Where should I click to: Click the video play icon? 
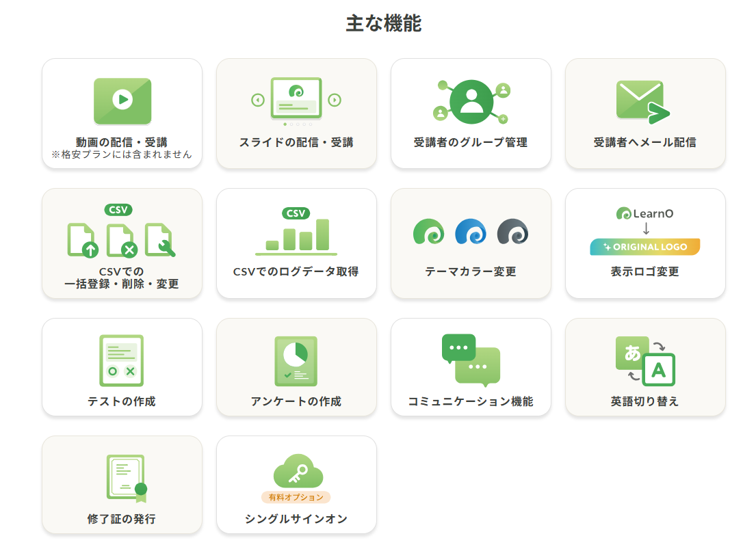122,101
